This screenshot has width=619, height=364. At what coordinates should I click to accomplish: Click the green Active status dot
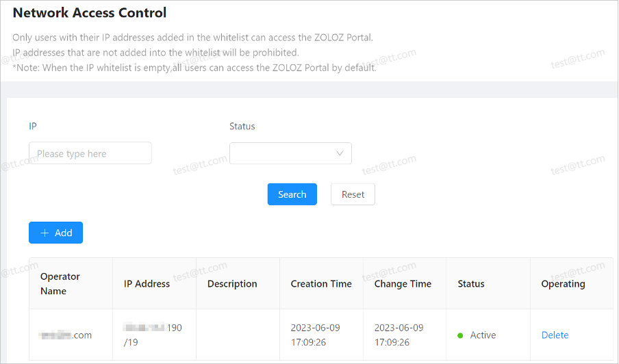(460, 335)
